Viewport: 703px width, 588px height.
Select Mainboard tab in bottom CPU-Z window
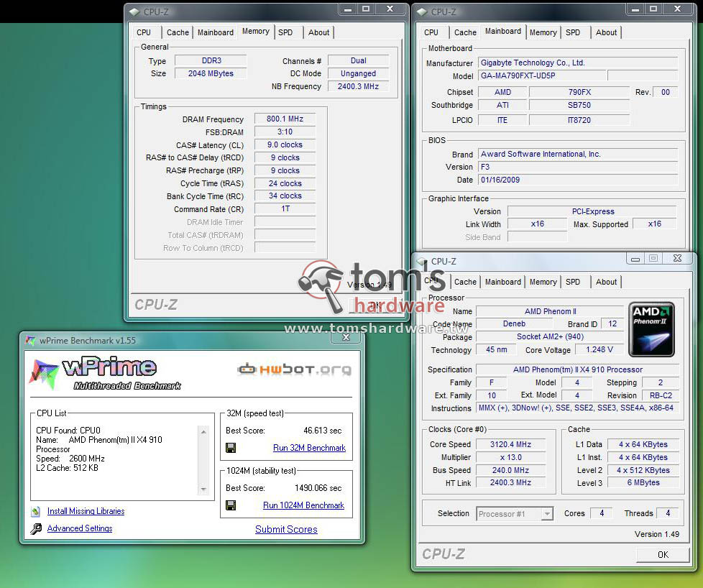503,282
